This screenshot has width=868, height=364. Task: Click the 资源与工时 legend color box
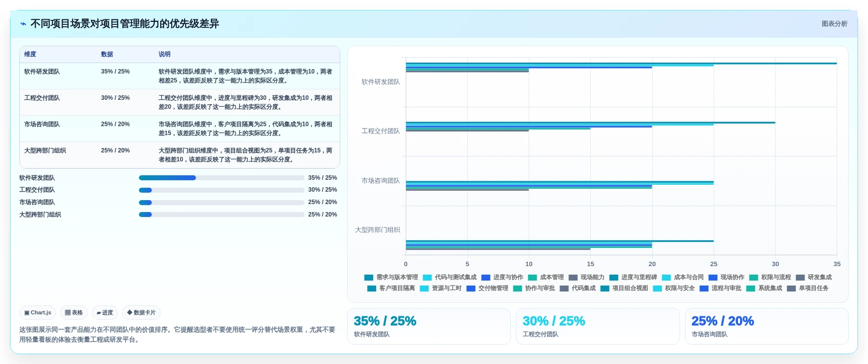tap(424, 289)
